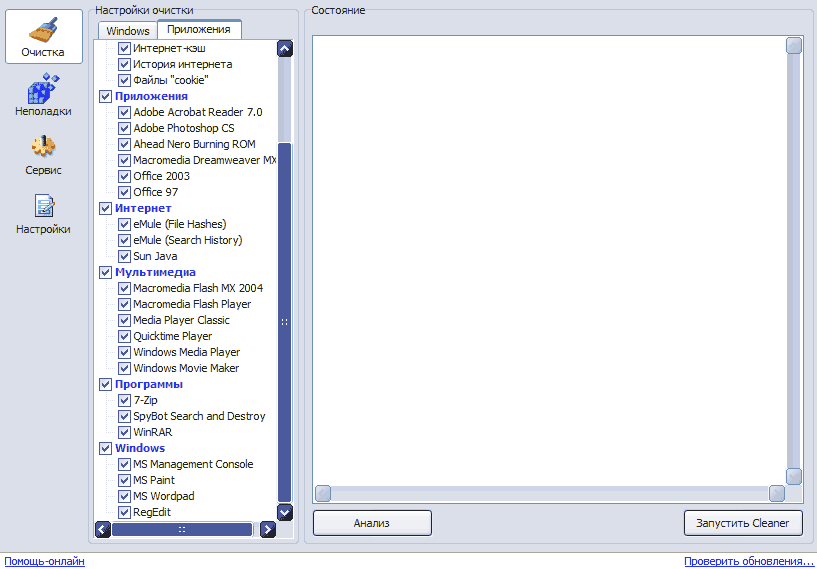Image resolution: width=817 pixels, height=569 pixels.
Task: Uncheck eMule (Search History) checkbox
Action: tap(124, 240)
